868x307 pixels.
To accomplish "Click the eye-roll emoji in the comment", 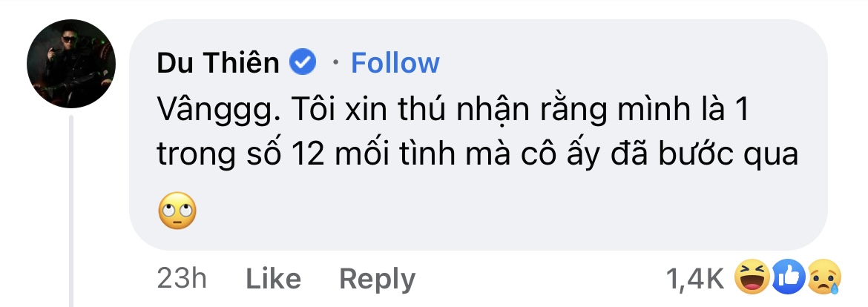I will 177,211.
